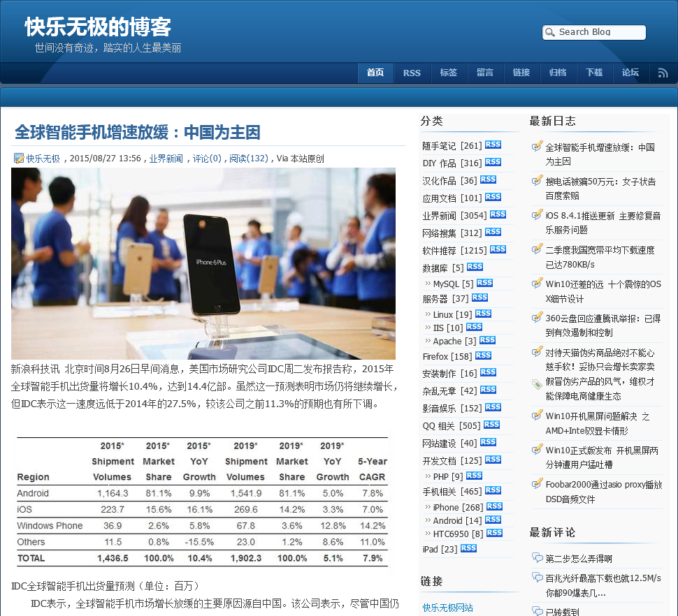Screen dimensions: 678x616
Task: Open 归档 page from navigation
Action: [x=557, y=73]
